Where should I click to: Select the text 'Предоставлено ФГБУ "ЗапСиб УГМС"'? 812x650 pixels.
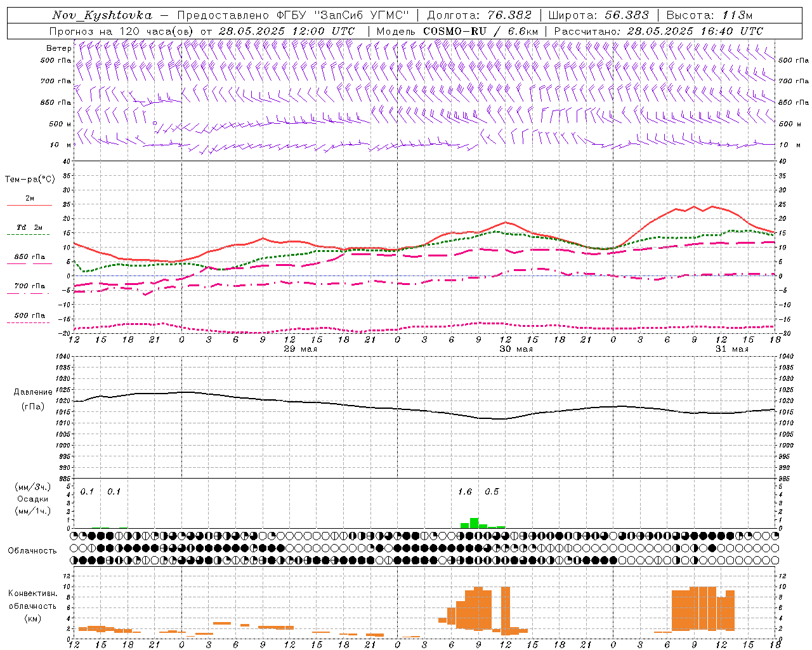pyautogui.click(x=293, y=15)
